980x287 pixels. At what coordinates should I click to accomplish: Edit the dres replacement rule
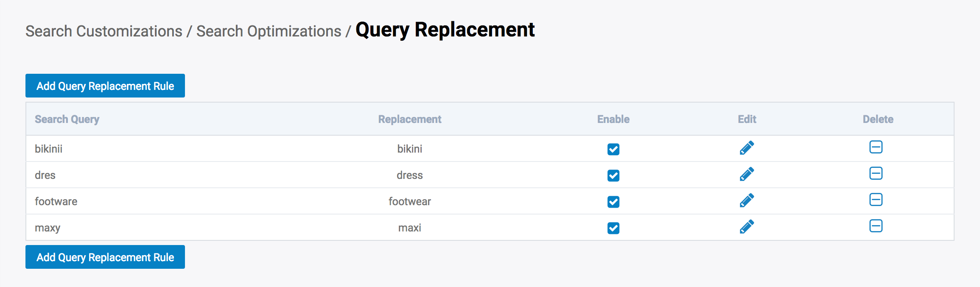[x=747, y=174]
